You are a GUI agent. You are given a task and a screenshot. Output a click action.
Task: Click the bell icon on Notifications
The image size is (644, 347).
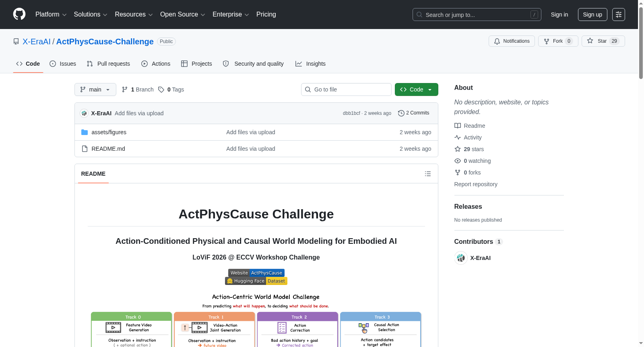[497, 41]
